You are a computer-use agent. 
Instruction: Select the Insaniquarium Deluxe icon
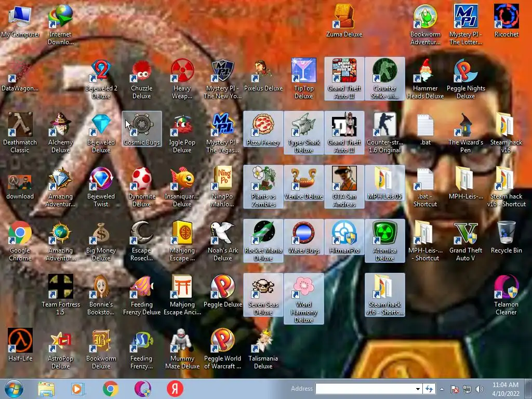182,187
